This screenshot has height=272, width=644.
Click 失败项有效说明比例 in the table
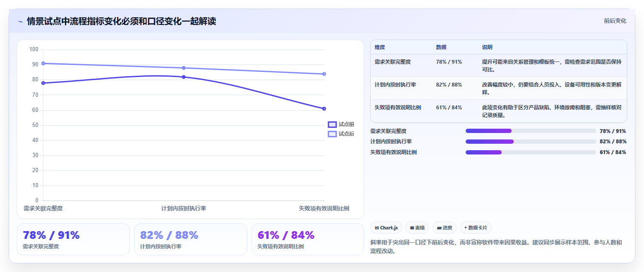click(x=398, y=108)
